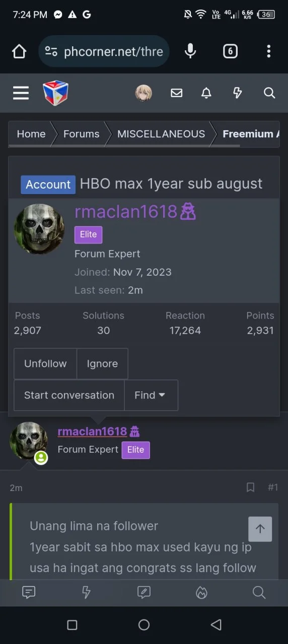The image size is (288, 644).
Task: Ignore user rmaclan1618
Action: (x=102, y=364)
